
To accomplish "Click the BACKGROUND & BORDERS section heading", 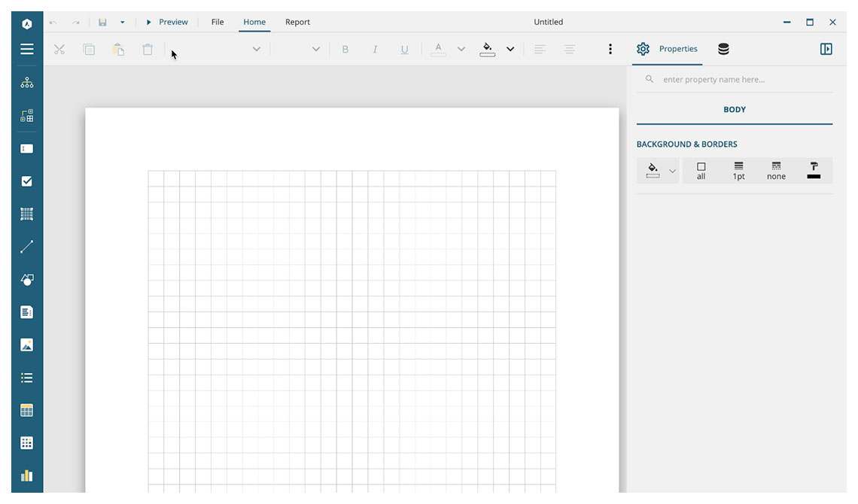I will (686, 144).
